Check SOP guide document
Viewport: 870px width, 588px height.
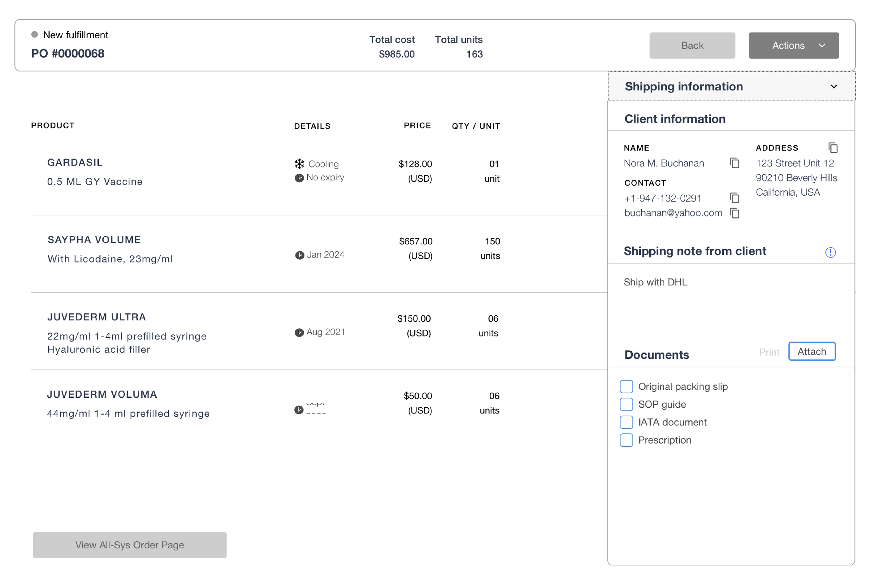tap(626, 404)
